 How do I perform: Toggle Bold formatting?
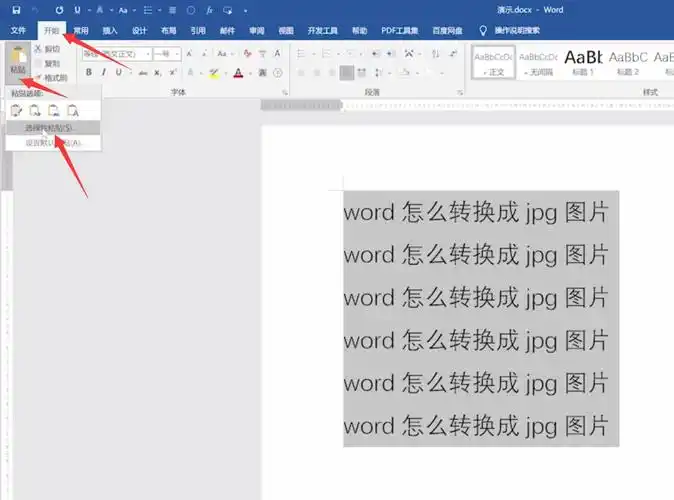[89, 72]
